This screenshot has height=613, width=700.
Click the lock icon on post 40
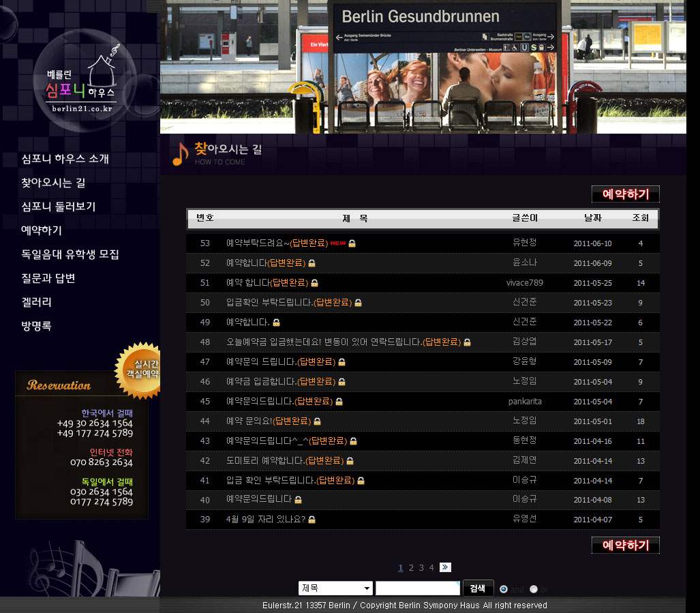299,500
